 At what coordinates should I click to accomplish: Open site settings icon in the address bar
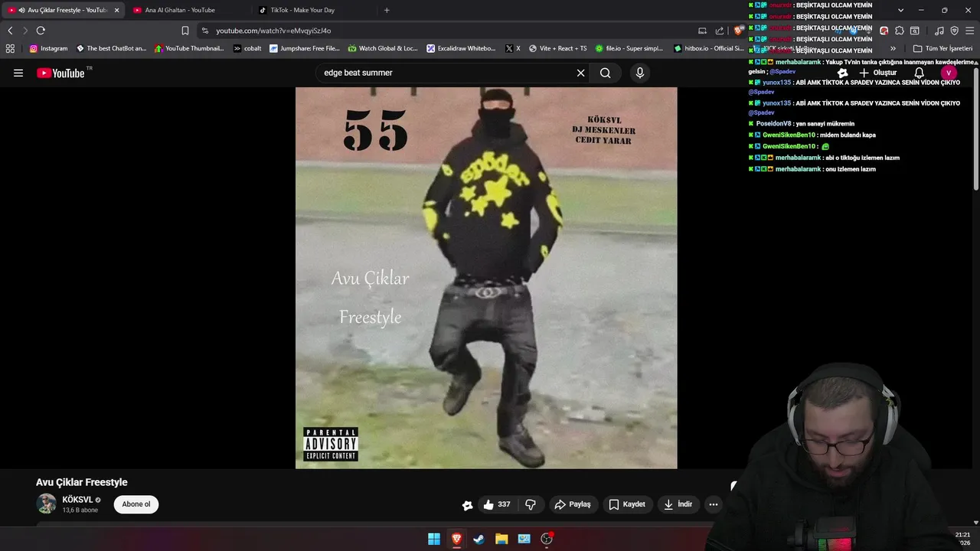point(204,31)
